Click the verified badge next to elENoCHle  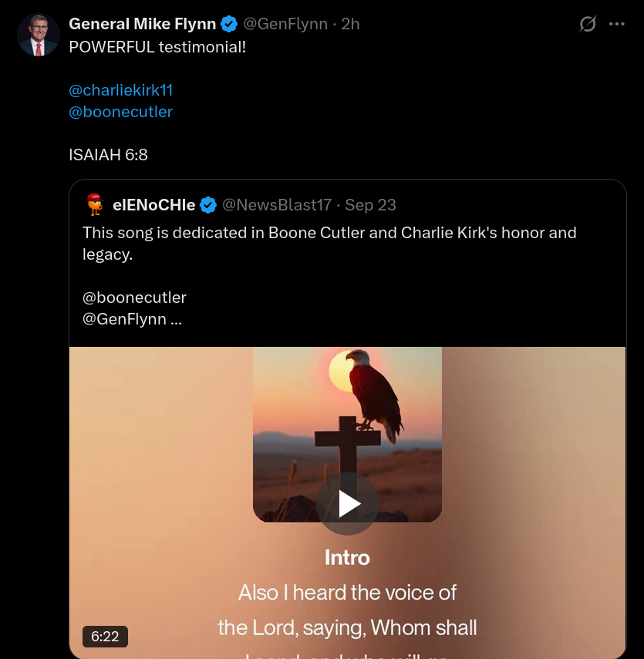[x=208, y=205]
